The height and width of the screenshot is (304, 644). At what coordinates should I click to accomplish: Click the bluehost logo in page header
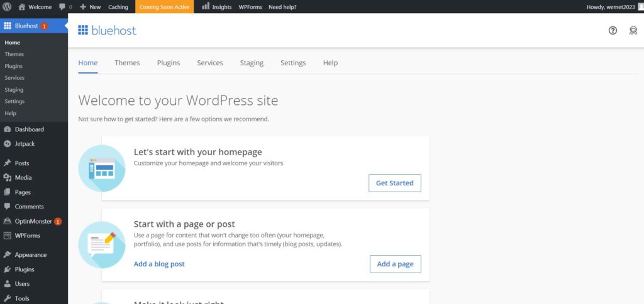pos(107,30)
